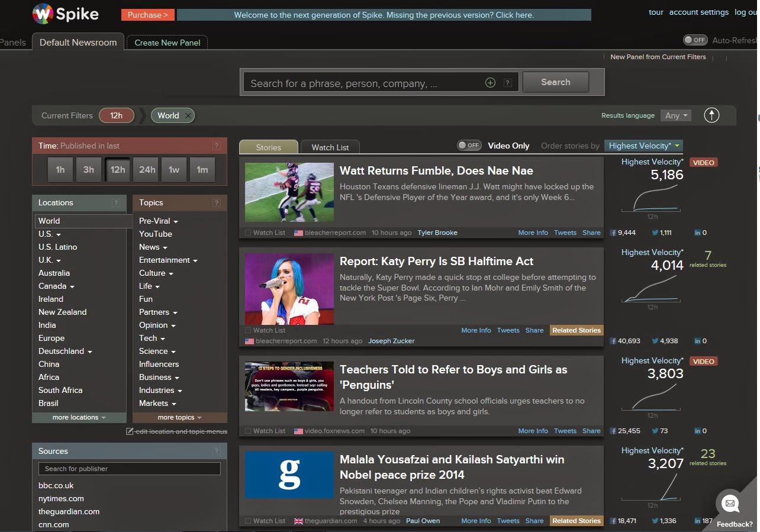Click the velocity graph for Katy Perry story
This screenshot has height=532, width=760.
652,289
